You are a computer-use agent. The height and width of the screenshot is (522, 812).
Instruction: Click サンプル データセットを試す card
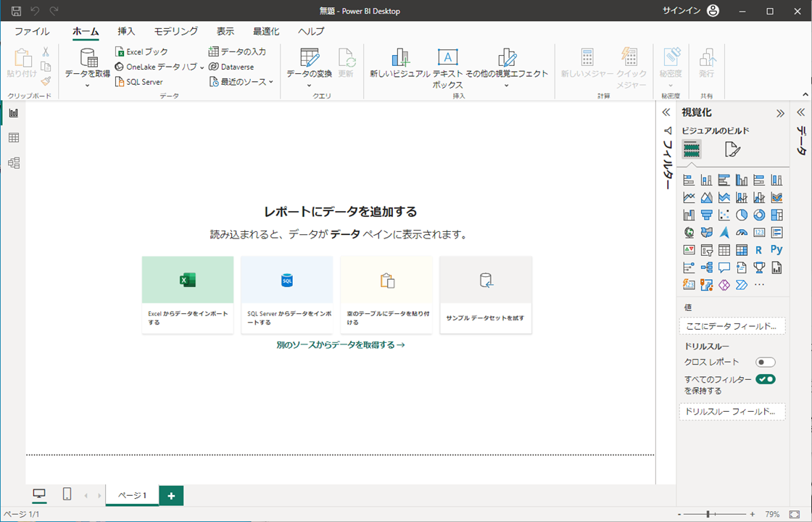pyautogui.click(x=485, y=294)
